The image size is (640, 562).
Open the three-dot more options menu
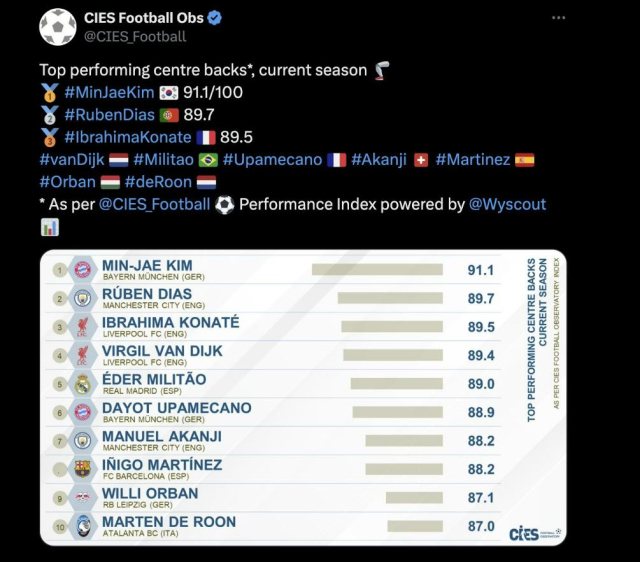[x=558, y=18]
